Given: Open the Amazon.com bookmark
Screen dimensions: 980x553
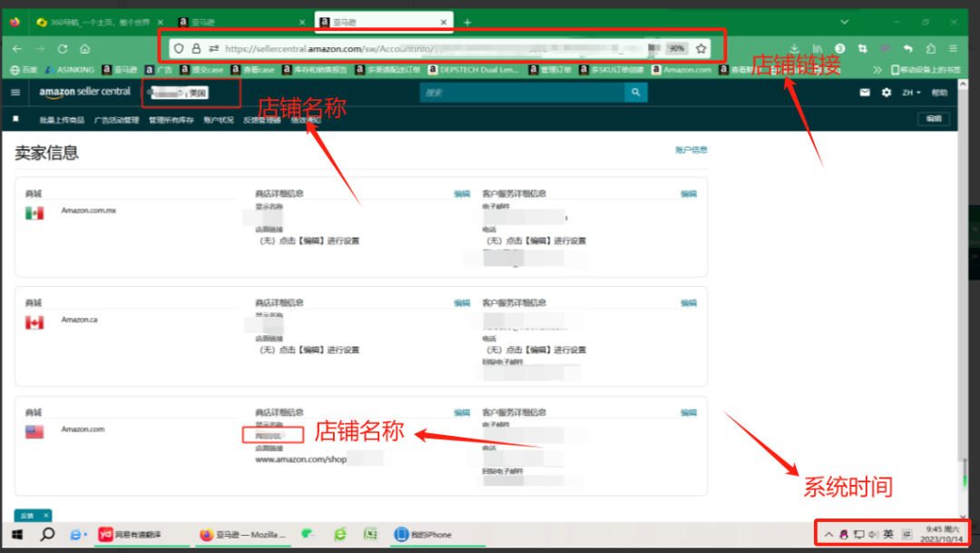Looking at the screenshot, I should 681,70.
